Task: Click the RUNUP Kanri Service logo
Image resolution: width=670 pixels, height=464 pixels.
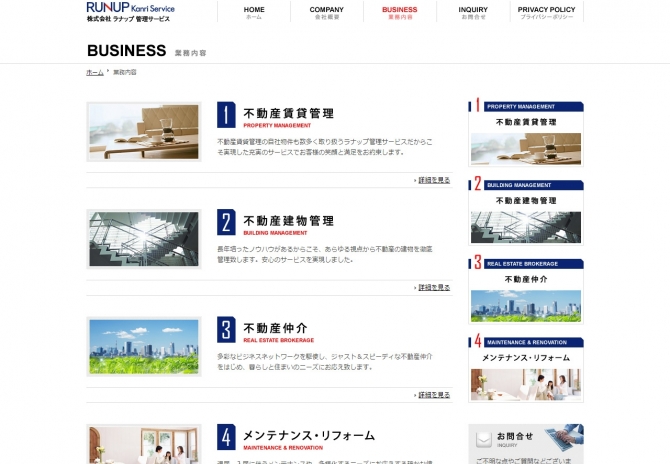Action: click(130, 12)
